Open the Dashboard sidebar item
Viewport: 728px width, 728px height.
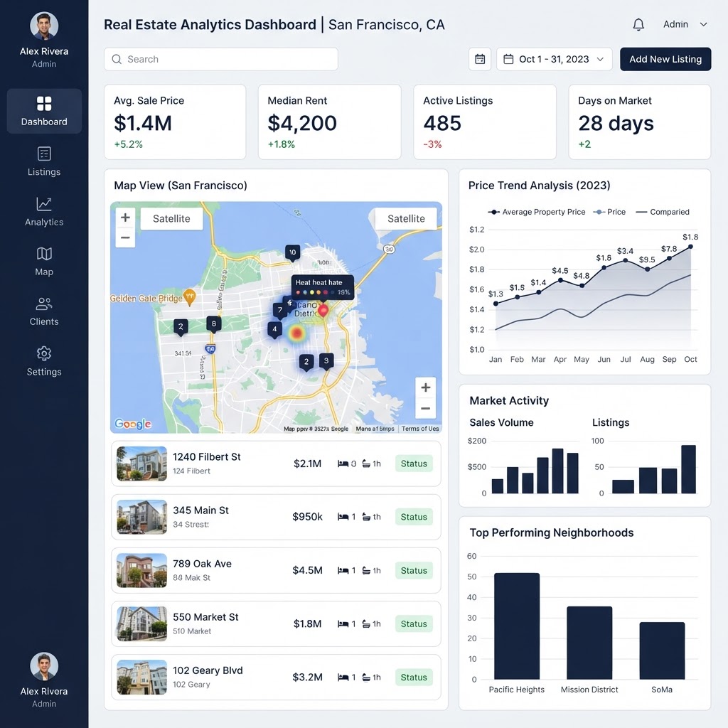[44, 112]
